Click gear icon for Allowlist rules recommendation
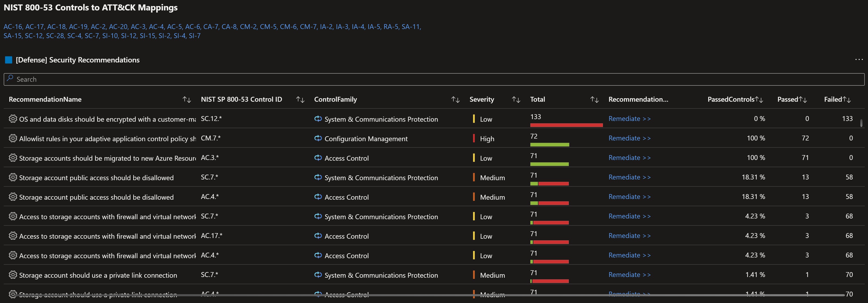This screenshot has height=303, width=868. (x=13, y=138)
